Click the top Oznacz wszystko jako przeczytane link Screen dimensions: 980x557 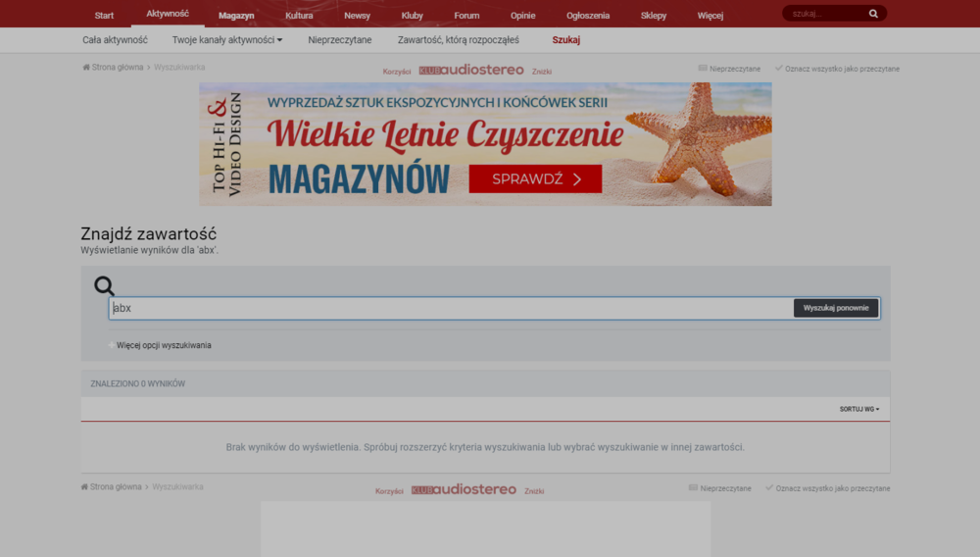[x=838, y=69]
